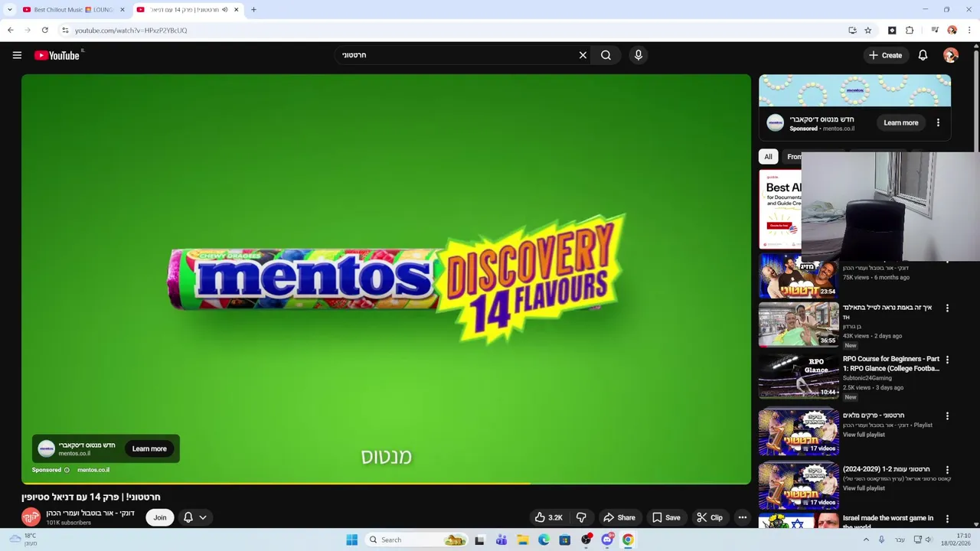Open the notification bell dropdown beside Join
This screenshot has height=551, width=980.
click(x=194, y=517)
